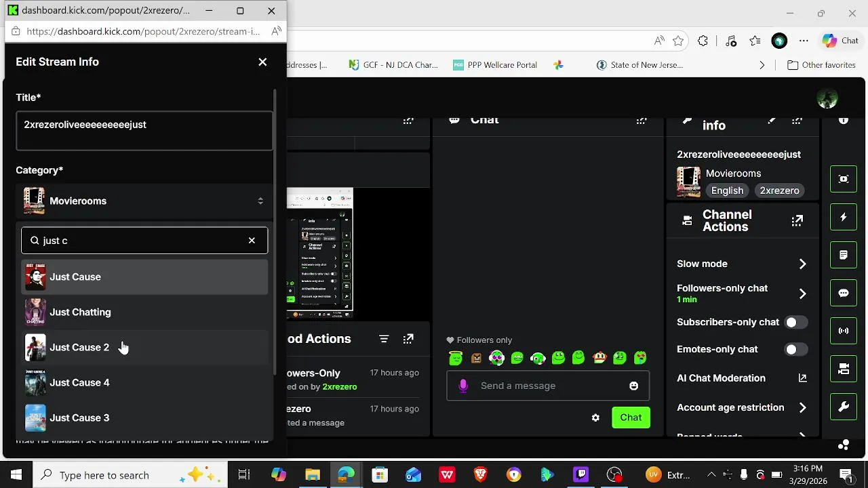Click the taskbar search box

click(x=130, y=475)
